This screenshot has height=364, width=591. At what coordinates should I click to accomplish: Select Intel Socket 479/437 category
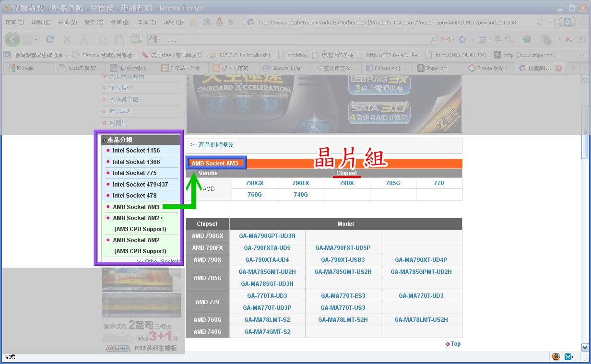pyautogui.click(x=141, y=185)
